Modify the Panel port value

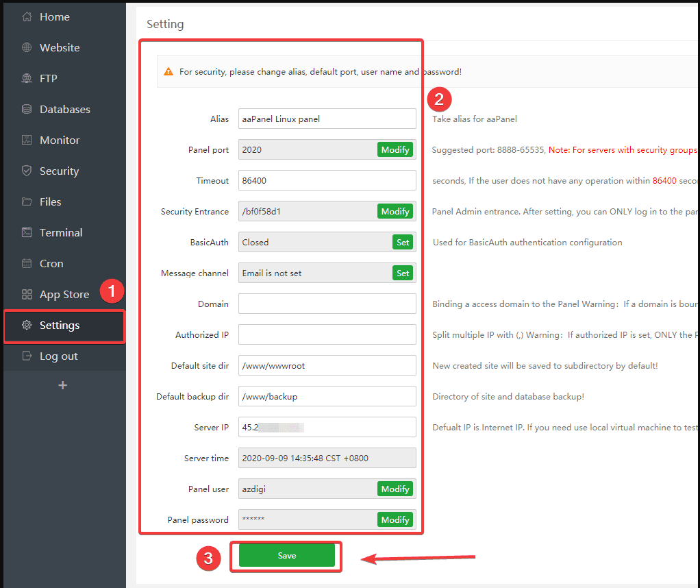coord(395,149)
